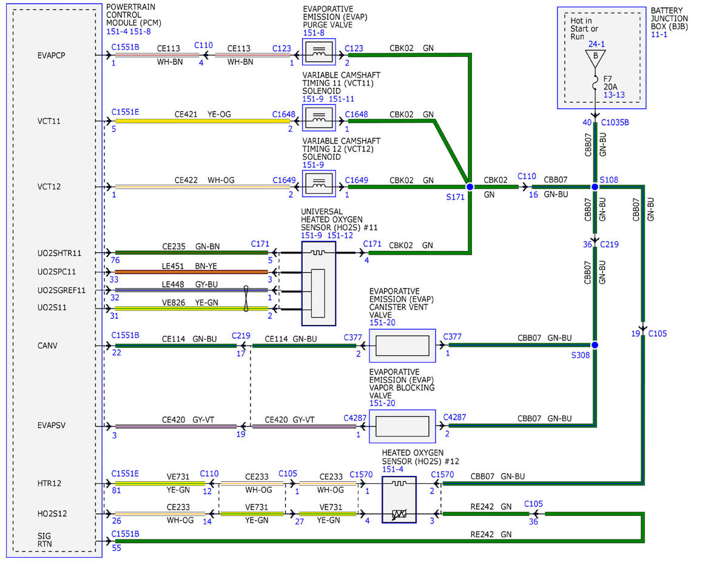Click the S308 splice dot
728x562 pixels.
click(x=595, y=345)
